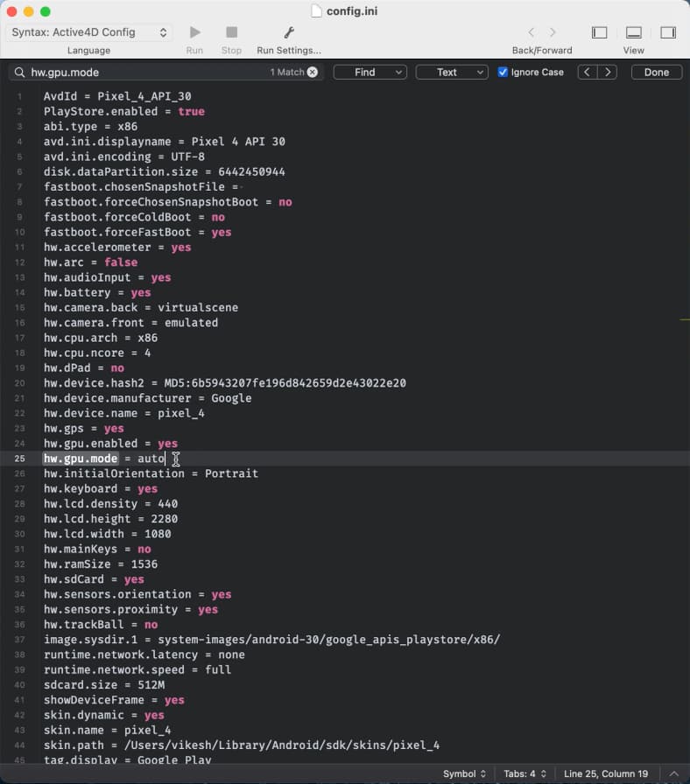Screen dimensions: 690x784
Task: Click Portrait in hw.initialOrientation line
Action: pyautogui.click(x=231, y=473)
